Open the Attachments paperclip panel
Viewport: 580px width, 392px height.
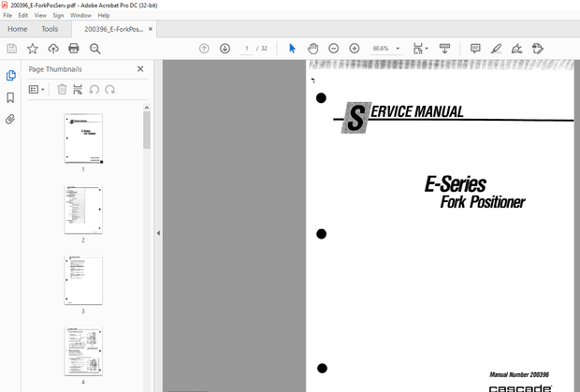coord(10,119)
